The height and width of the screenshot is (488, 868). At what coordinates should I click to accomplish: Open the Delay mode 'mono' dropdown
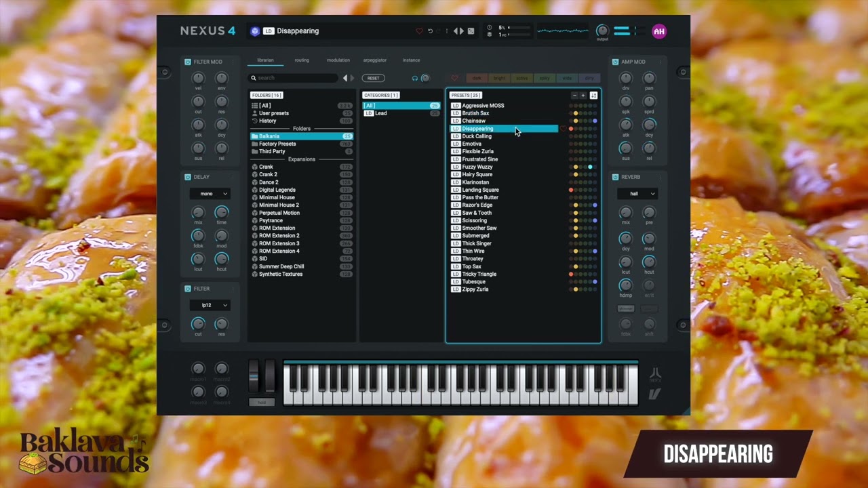[x=210, y=194]
